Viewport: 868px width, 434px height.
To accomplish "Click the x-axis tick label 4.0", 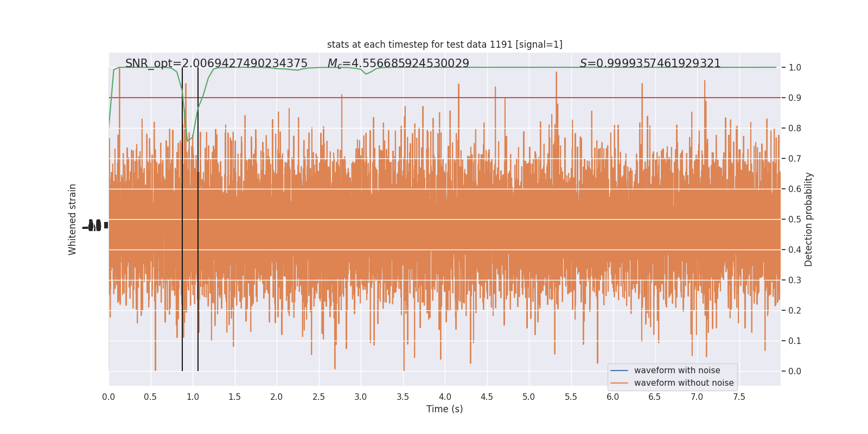I will point(445,397).
